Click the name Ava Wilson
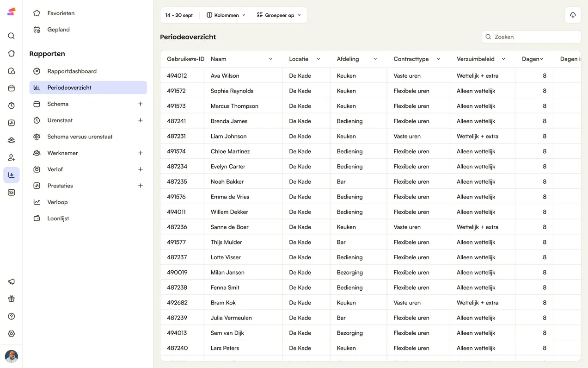The width and height of the screenshot is (588, 368). point(225,76)
